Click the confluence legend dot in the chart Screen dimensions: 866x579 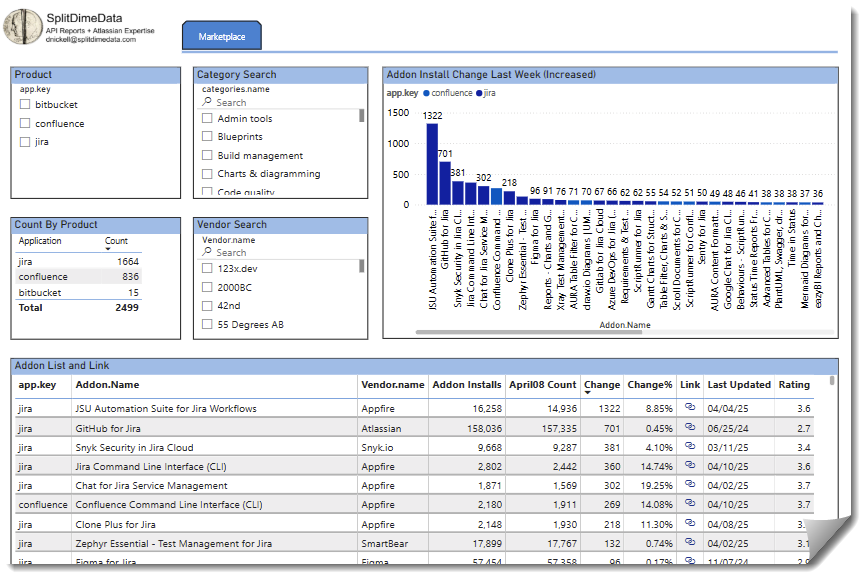click(426, 93)
